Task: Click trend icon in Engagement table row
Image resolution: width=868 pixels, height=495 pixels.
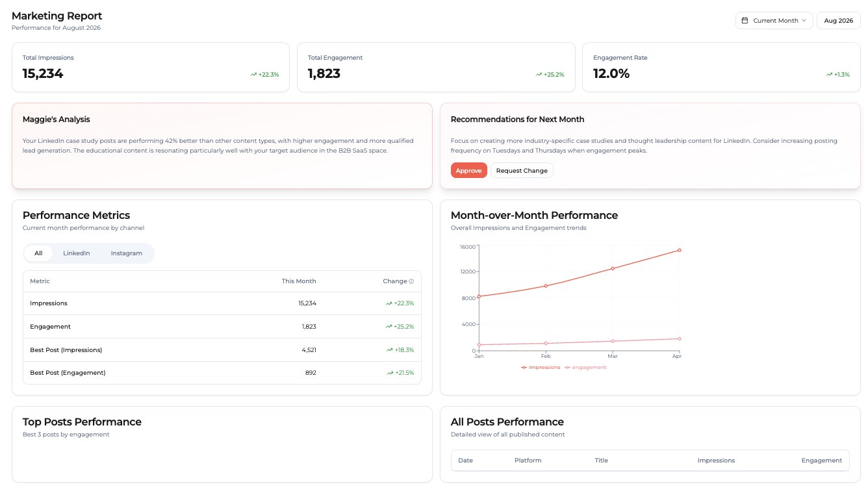Action: coord(389,327)
